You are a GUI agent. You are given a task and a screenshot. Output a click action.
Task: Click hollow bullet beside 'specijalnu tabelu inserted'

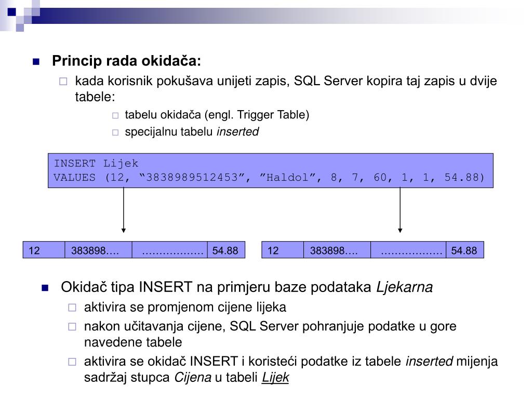[115, 132]
